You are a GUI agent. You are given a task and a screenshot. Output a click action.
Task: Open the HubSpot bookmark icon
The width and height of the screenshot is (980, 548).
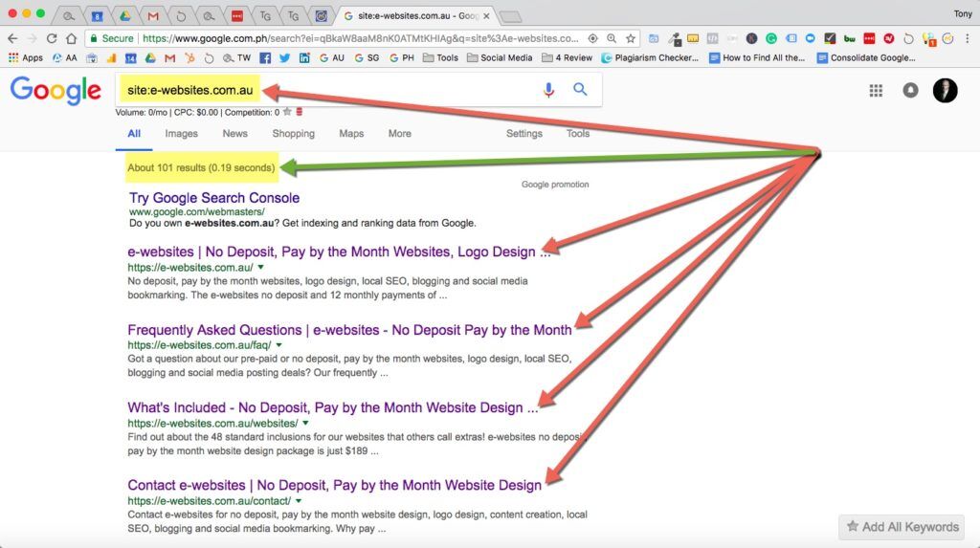189,58
